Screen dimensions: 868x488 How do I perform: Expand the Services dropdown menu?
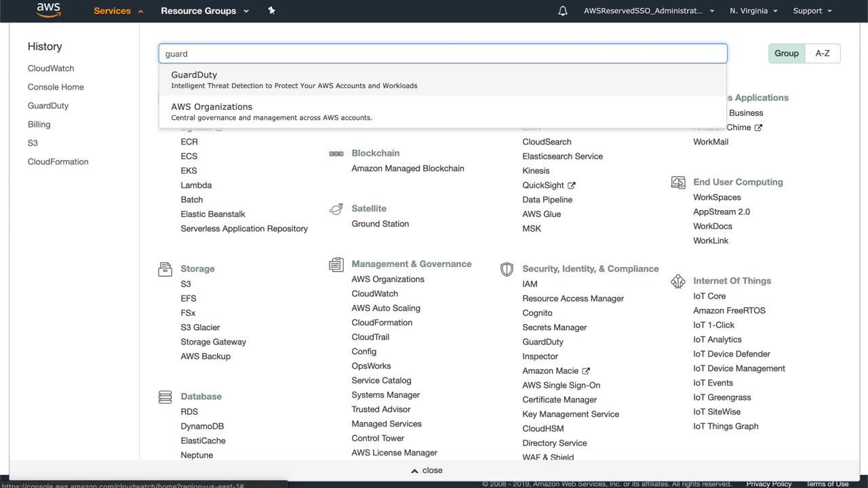pyautogui.click(x=118, y=11)
